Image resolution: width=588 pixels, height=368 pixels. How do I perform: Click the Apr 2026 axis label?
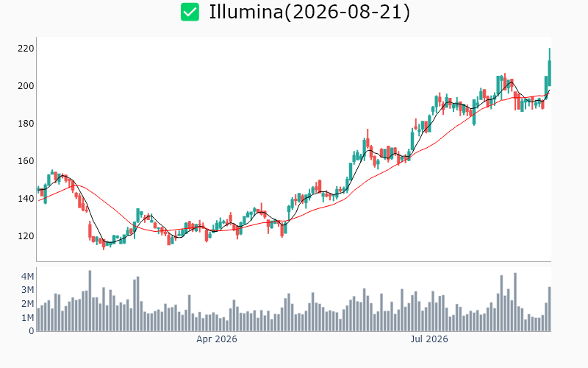pos(217,339)
